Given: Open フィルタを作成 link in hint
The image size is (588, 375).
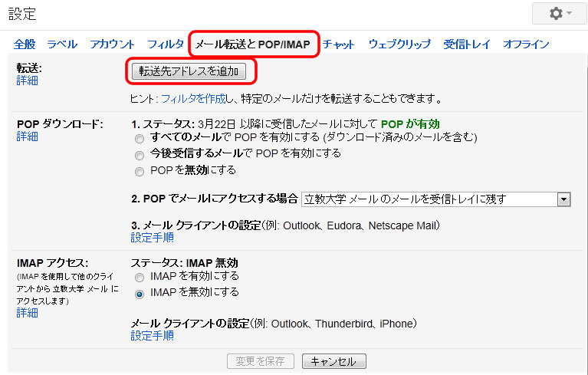Looking at the screenshot, I should pyautogui.click(x=193, y=99).
